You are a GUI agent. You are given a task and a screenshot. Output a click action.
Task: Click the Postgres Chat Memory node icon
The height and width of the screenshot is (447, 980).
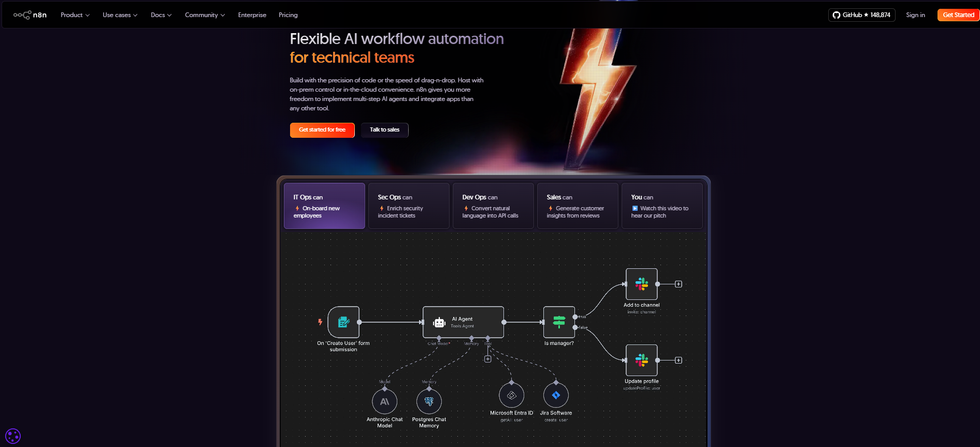pos(429,401)
